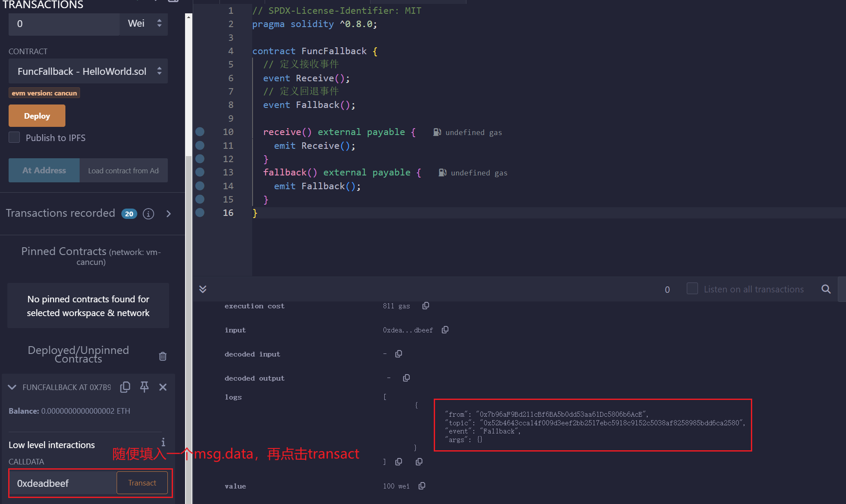Viewport: 846px width, 504px height.
Task: Copy the execution cost value
Action: point(426,306)
